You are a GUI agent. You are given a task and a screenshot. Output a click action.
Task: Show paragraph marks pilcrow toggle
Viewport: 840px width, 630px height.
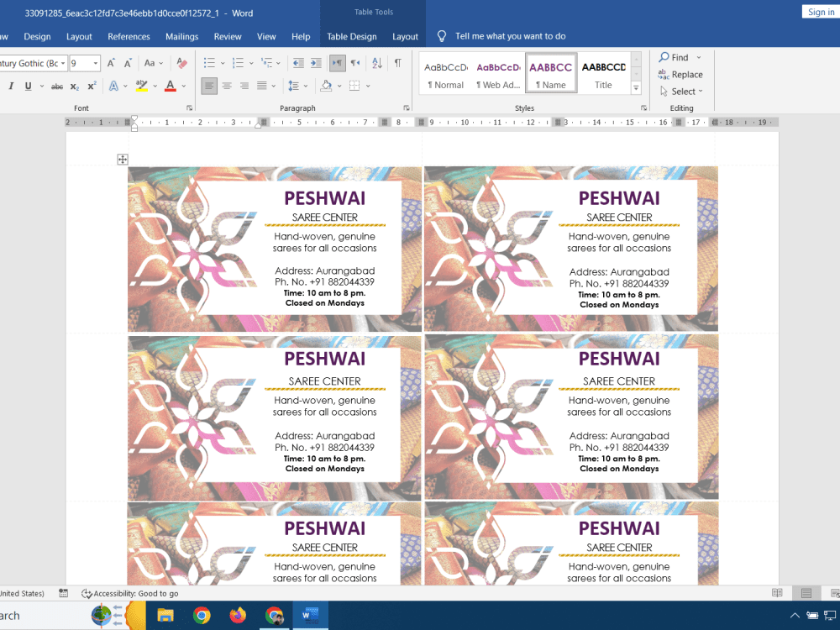coord(398,63)
